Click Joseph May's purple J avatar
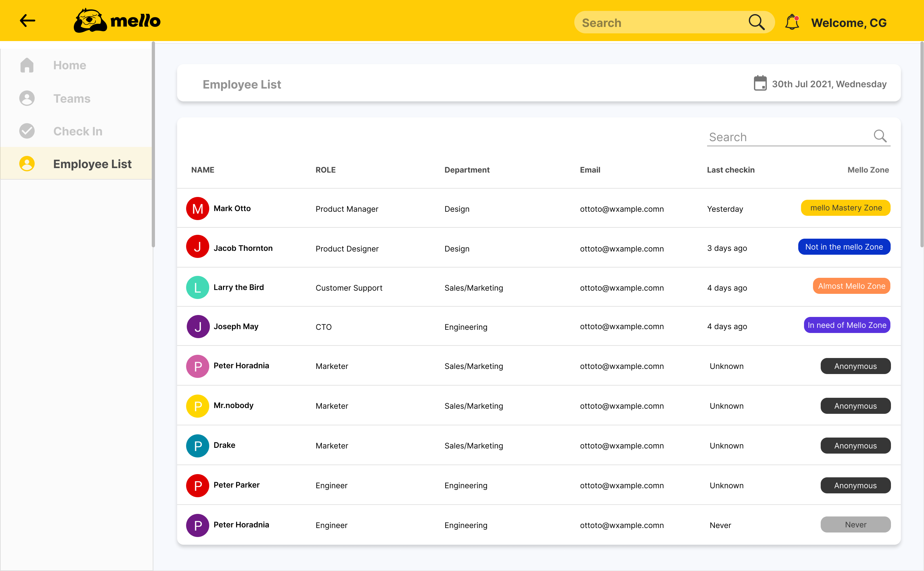 (x=198, y=327)
